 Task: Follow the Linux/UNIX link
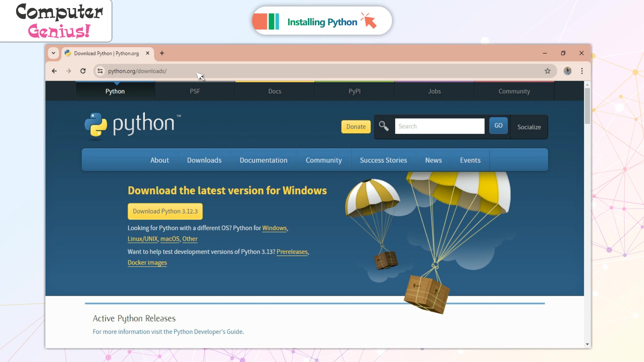point(143,239)
